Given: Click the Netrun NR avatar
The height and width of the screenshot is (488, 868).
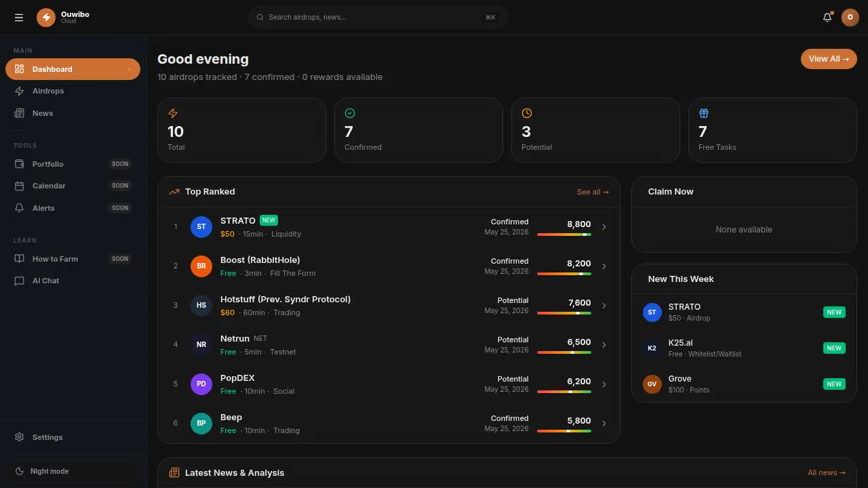Looking at the screenshot, I should tap(201, 345).
